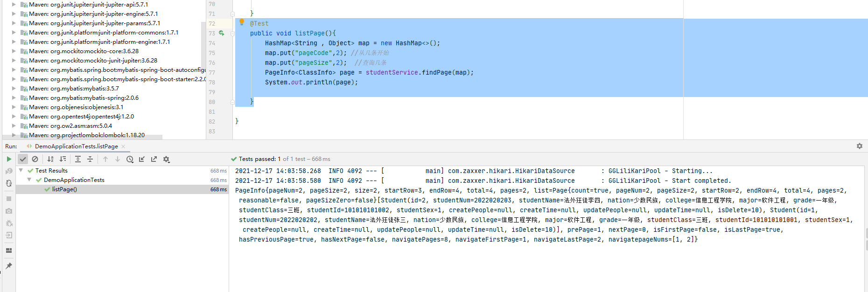Open test runner settings gear dropdown
Image resolution: width=868 pixels, height=292 pixels.
[x=167, y=159]
